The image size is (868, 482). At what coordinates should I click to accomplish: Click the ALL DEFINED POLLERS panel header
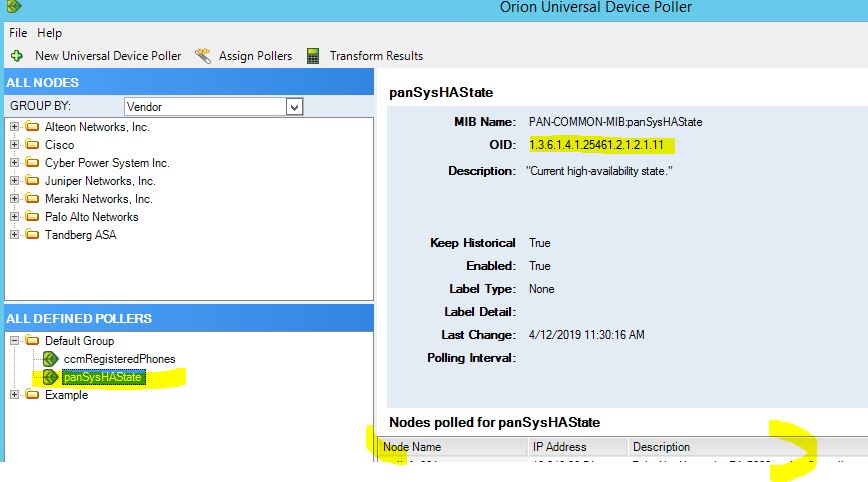pos(189,318)
